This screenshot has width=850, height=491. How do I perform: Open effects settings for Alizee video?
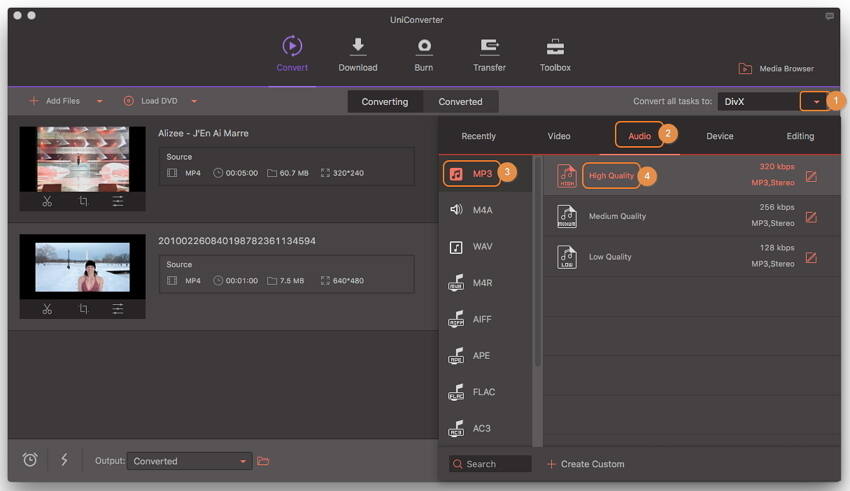(118, 202)
